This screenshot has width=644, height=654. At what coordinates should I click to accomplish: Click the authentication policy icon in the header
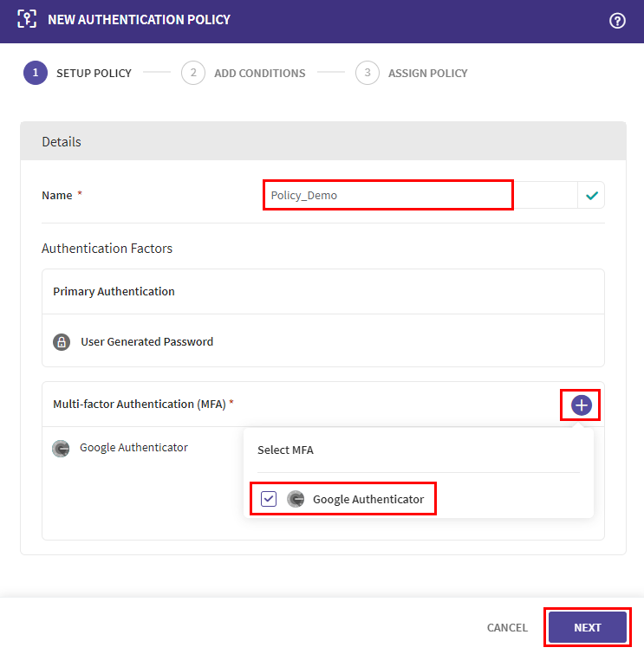[x=27, y=19]
